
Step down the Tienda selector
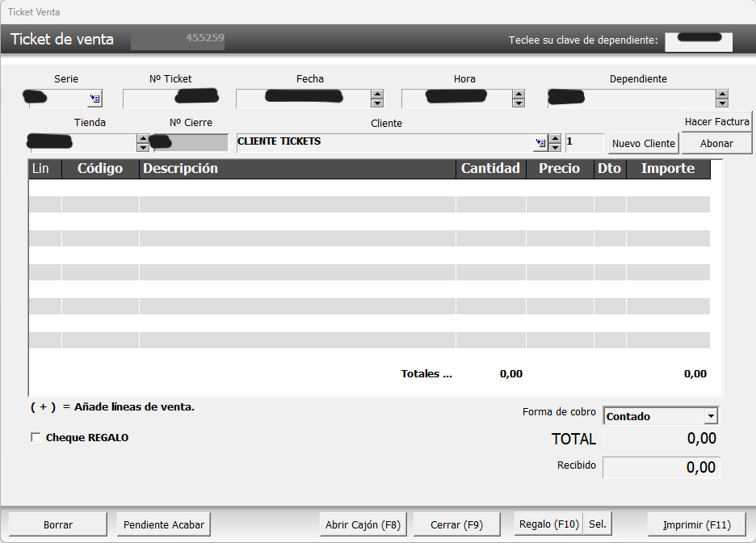point(143,147)
